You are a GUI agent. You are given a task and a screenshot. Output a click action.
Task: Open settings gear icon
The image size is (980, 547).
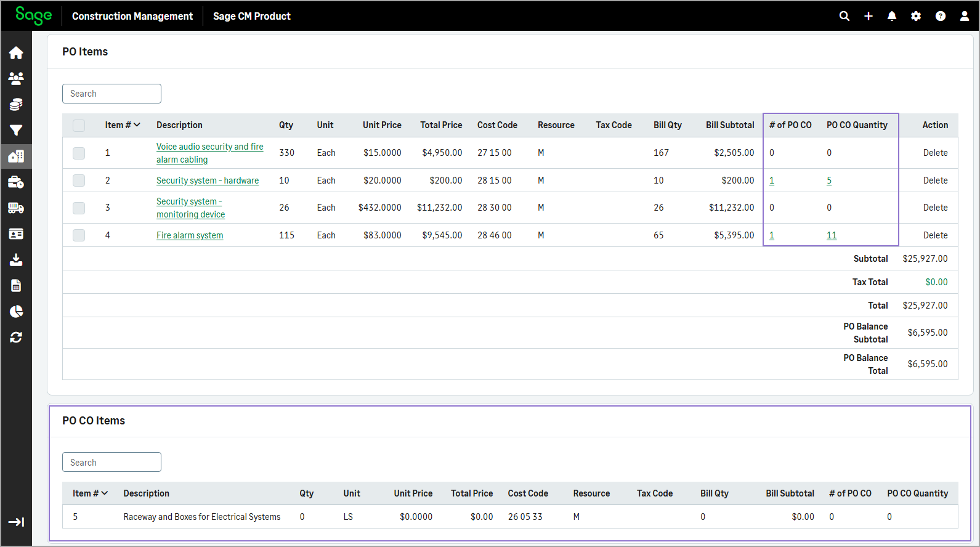point(916,16)
